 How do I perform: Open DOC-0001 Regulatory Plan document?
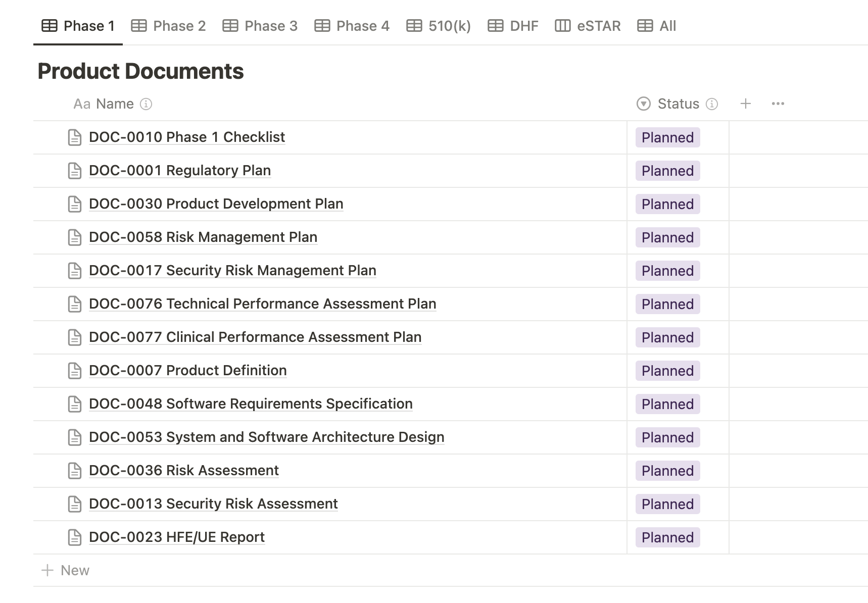click(x=179, y=171)
